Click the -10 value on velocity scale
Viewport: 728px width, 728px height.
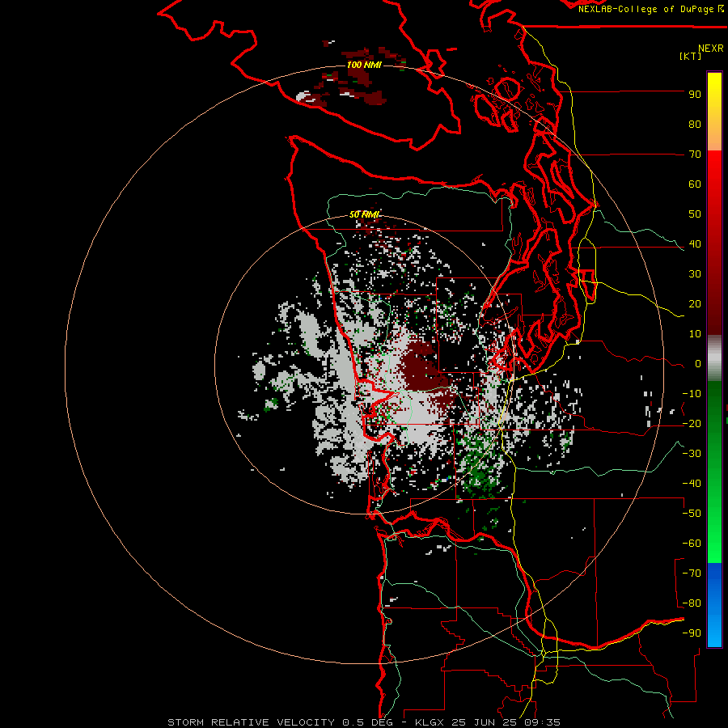[692, 394]
